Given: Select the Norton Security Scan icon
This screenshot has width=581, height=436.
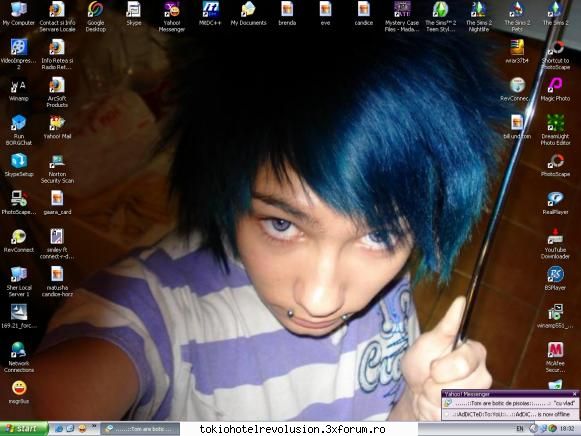Looking at the screenshot, I should coord(57,169).
